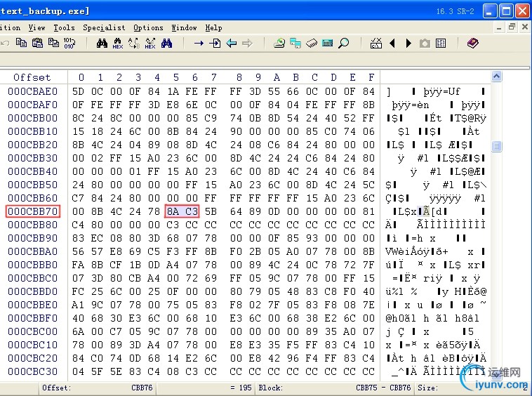Image resolution: width=532 pixels, height=396 pixels.
Task: Open Replace Text (arrows with A and B)
Action: pos(133,43)
